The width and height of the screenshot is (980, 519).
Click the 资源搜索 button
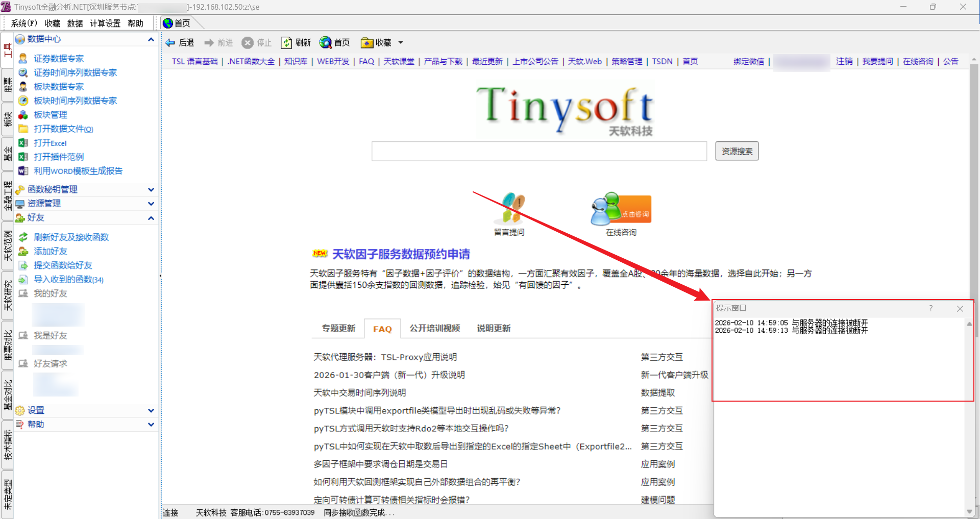[x=737, y=151]
